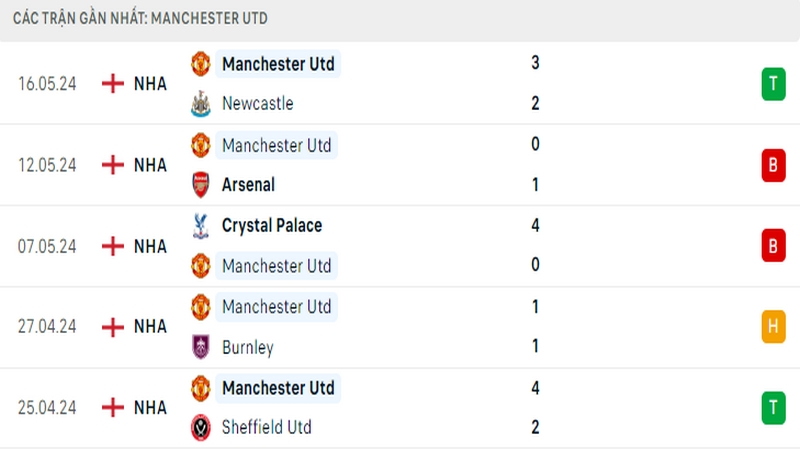Click Manchester Utd crest in Newcastle match
Screen dimensions: 800x450
200,64
